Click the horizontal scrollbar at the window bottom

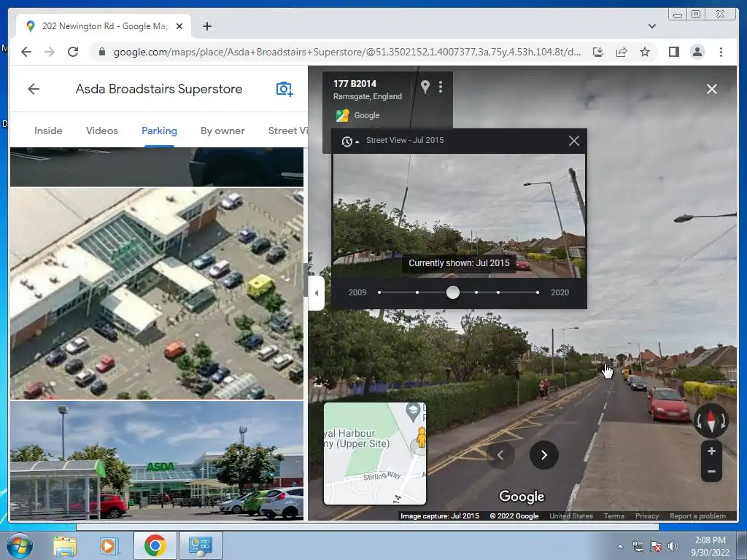tap(368, 526)
